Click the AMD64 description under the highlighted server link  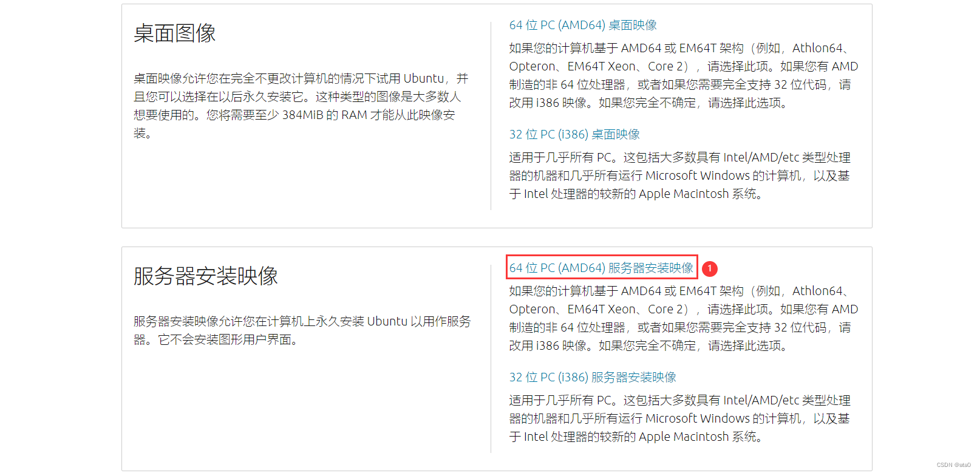click(684, 318)
